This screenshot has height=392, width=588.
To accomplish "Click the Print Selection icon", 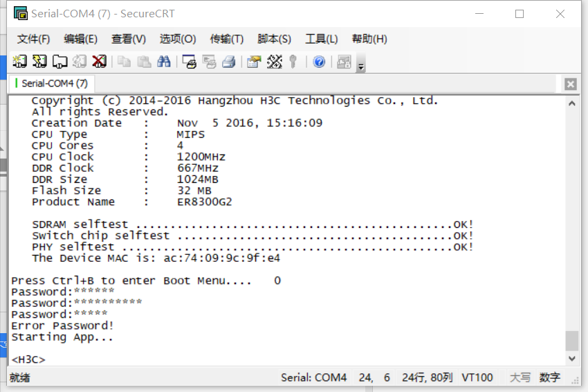I will pyautogui.click(x=209, y=61).
